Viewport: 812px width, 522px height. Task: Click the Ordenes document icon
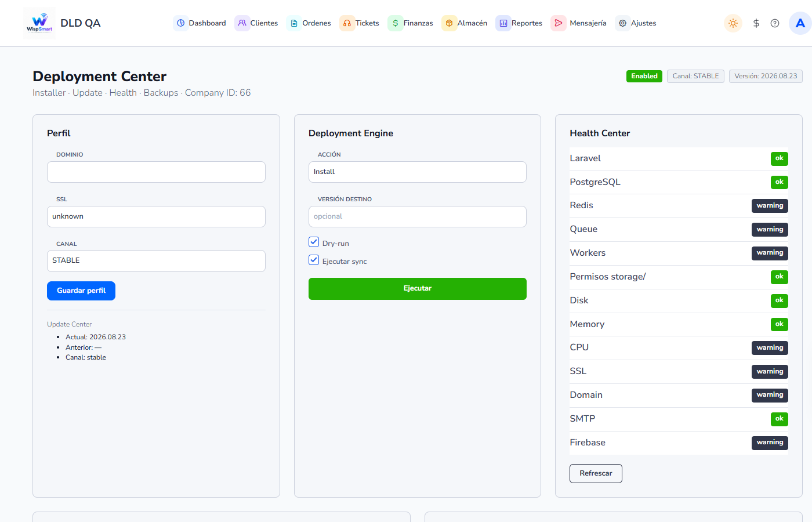(x=294, y=23)
